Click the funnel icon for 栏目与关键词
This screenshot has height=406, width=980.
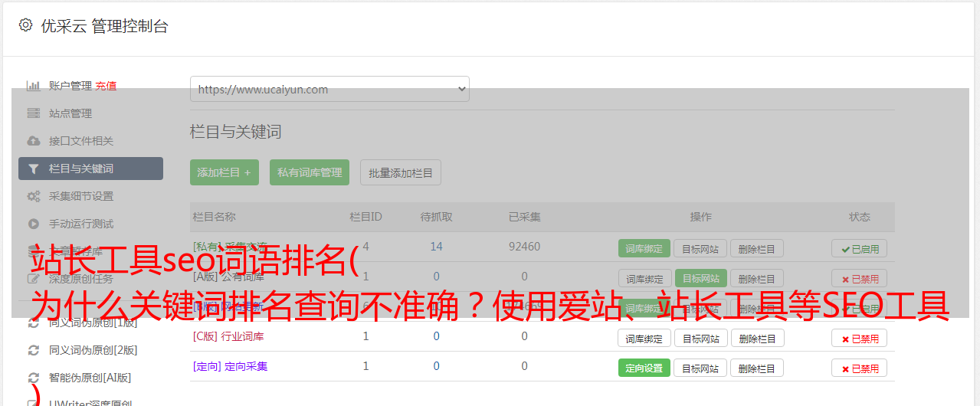click(34, 169)
